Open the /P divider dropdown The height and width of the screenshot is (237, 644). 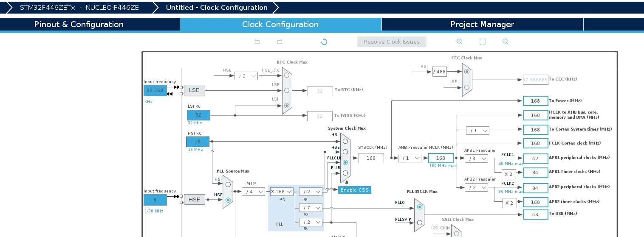click(x=311, y=192)
